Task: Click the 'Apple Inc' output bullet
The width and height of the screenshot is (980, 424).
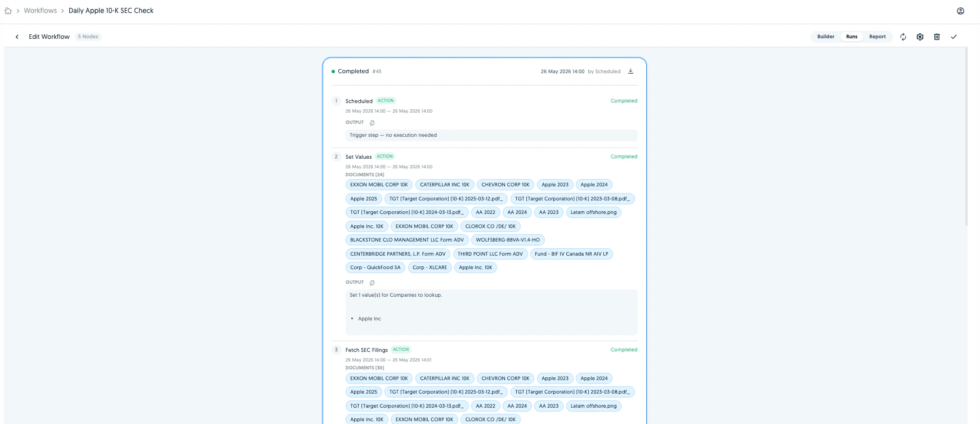Action: click(x=369, y=319)
